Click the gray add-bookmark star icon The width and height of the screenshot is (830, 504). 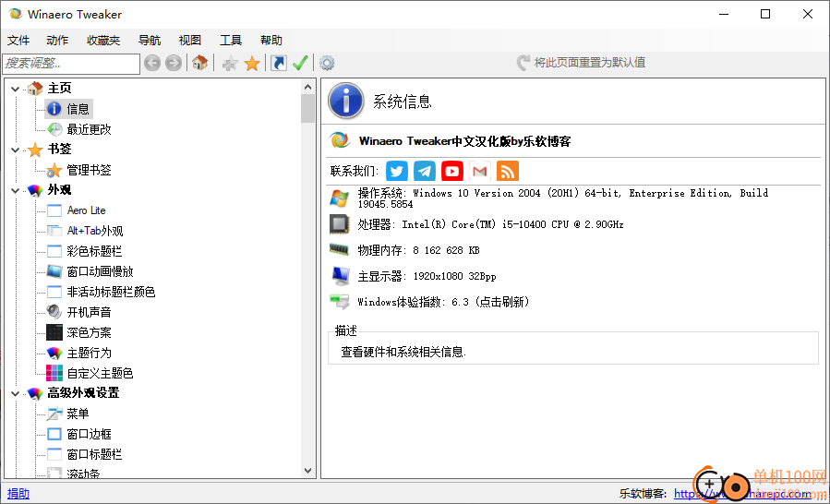click(x=230, y=64)
